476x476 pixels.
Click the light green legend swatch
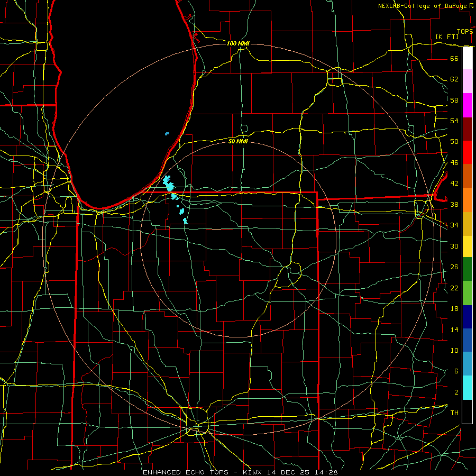pyautogui.click(x=467, y=293)
